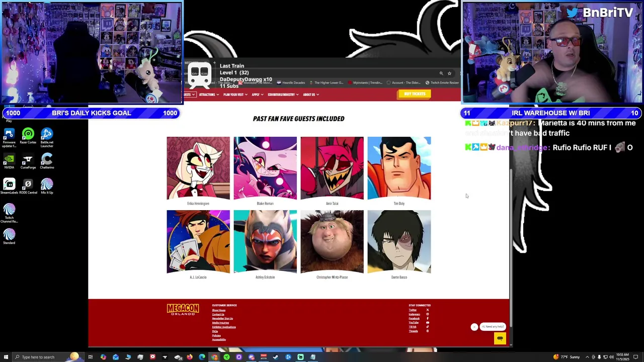Open Firefox from the taskbar
Screen dimensions: 644x362
pyautogui.click(x=190, y=357)
